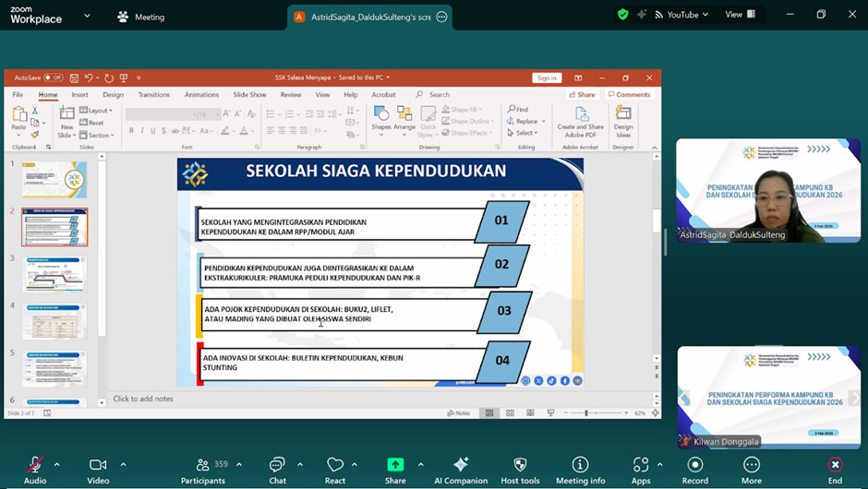Switch to the Slide Show ribbon tab
Screen dimensions: 868x489
249,94
